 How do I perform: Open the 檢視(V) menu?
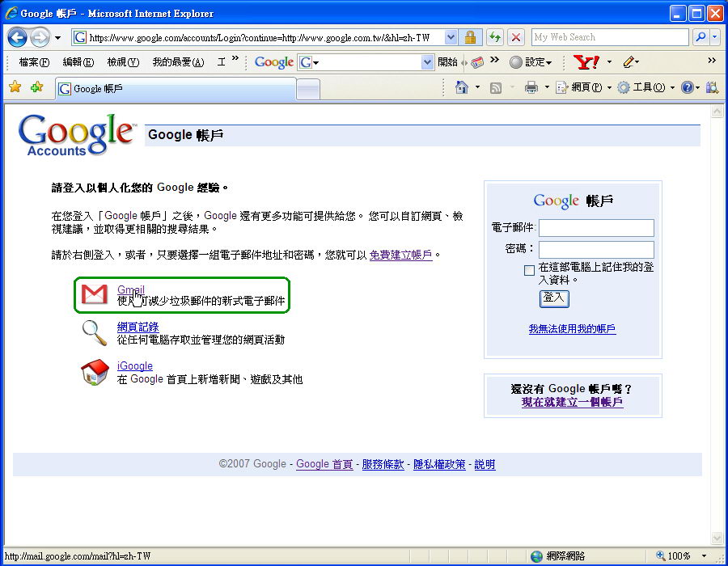click(123, 62)
